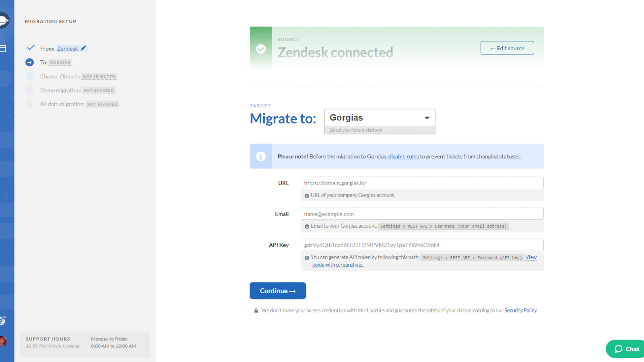Edit source name using the pencil icon
The image size is (644, 362).
[x=84, y=48]
